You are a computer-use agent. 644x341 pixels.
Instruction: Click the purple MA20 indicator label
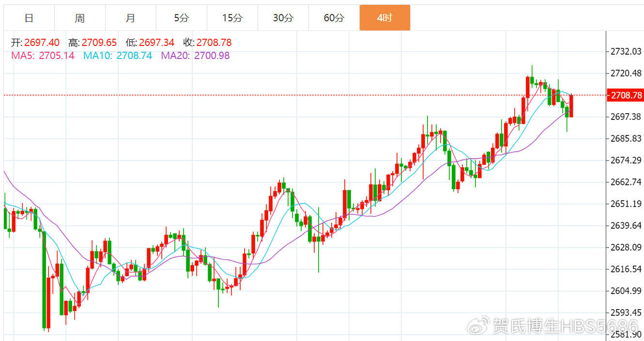pyautogui.click(x=195, y=56)
